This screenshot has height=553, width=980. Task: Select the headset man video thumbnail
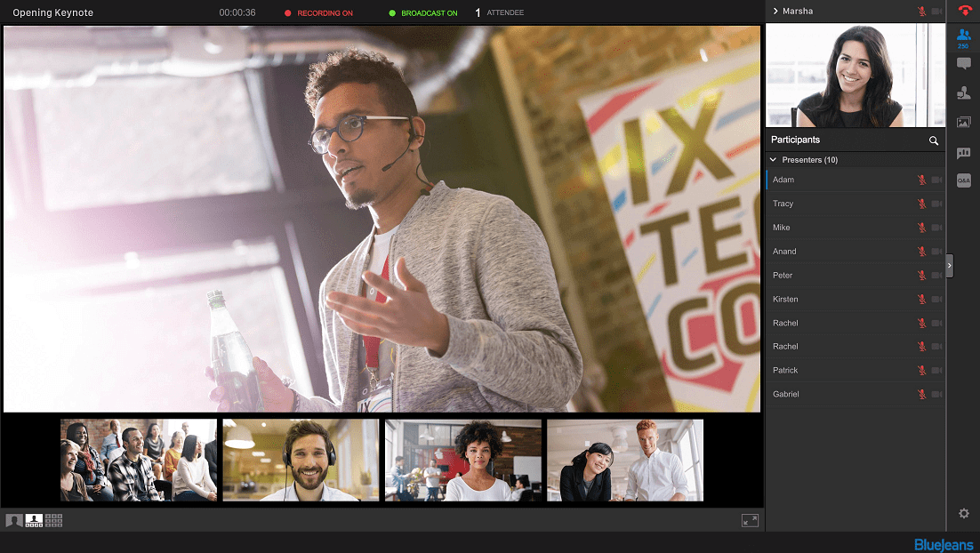(x=301, y=461)
